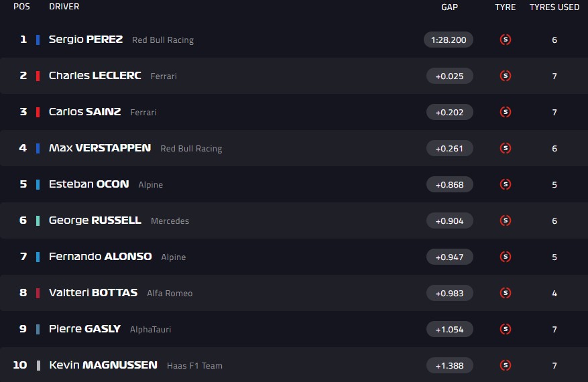Click the tyre icon in Ocon's row

point(506,184)
